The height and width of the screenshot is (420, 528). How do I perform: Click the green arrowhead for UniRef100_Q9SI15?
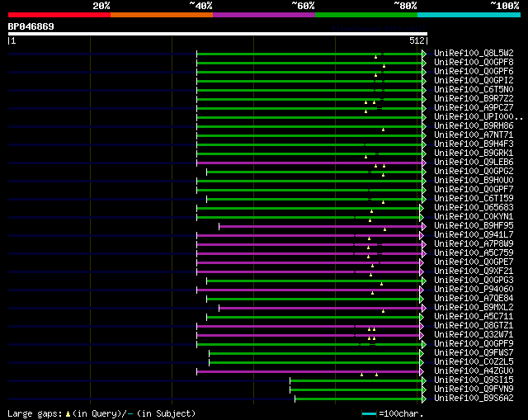424,380
